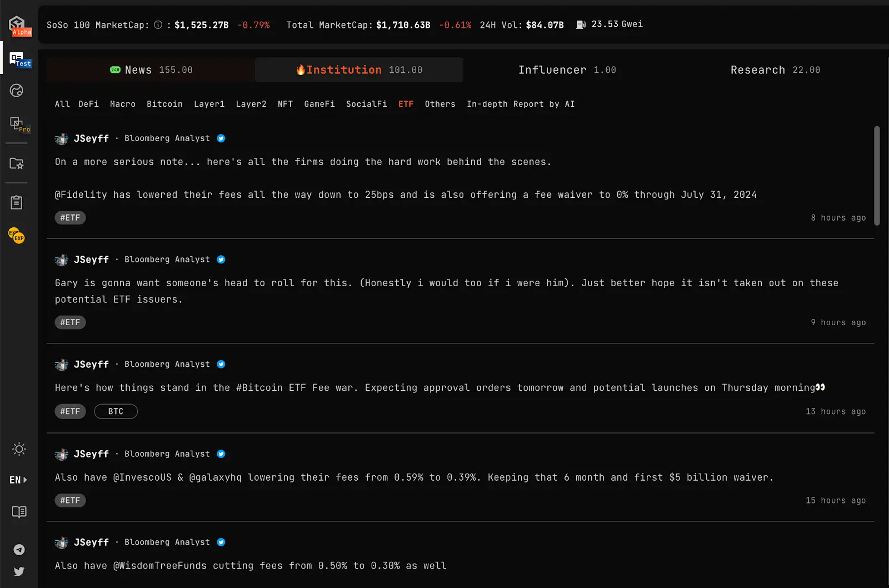This screenshot has height=588, width=889.
Task: Select the Others category filter
Action: 440,104
